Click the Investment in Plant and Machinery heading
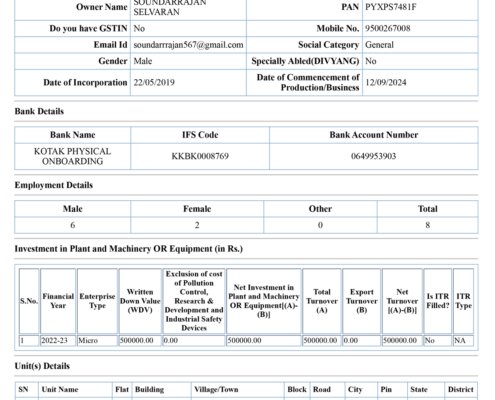Viewport: 495px width, 400px height. coord(129,249)
